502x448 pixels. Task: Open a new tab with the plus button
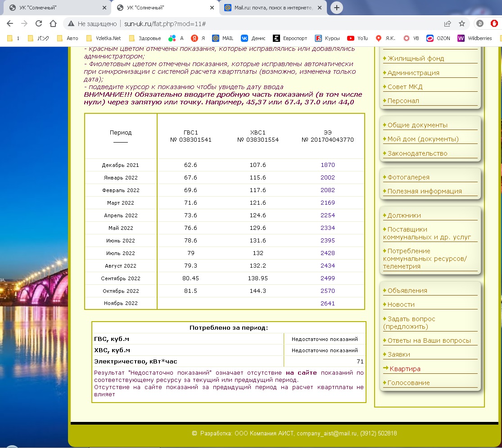336,8
